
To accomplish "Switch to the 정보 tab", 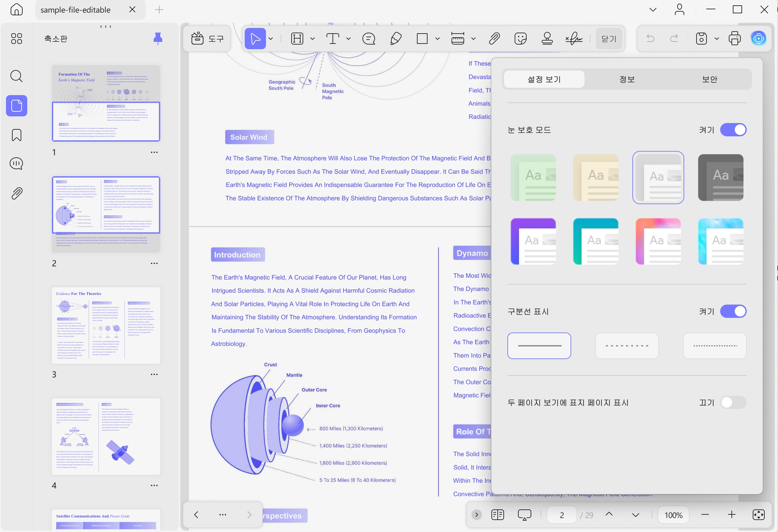I will (627, 79).
